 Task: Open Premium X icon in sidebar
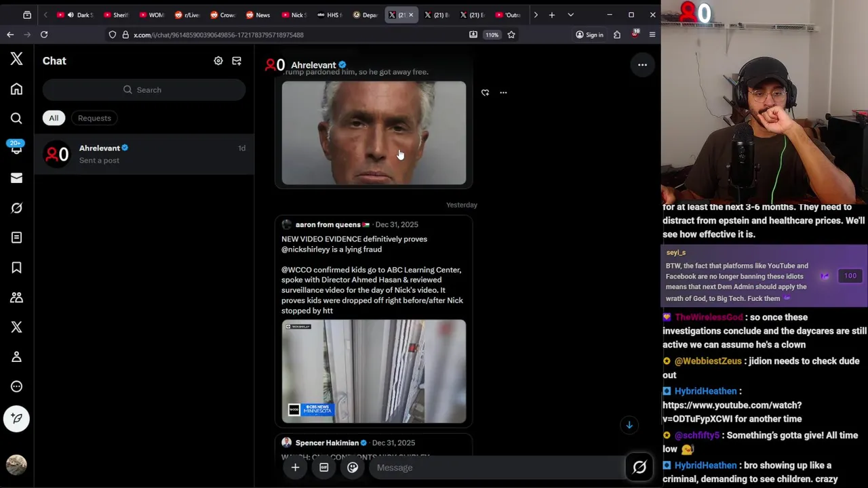click(x=16, y=327)
